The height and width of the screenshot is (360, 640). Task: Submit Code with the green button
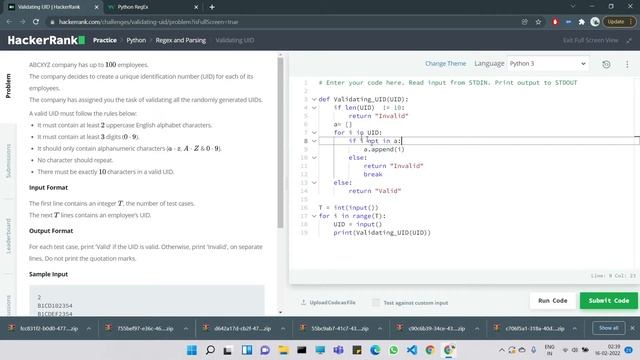609,300
